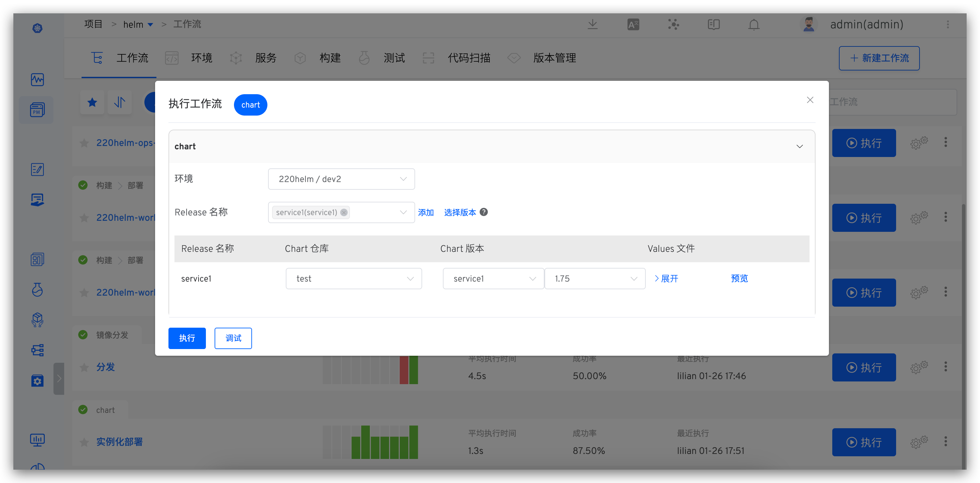Click the download icon in top bar
The width and height of the screenshot is (980, 483).
pyautogui.click(x=592, y=25)
